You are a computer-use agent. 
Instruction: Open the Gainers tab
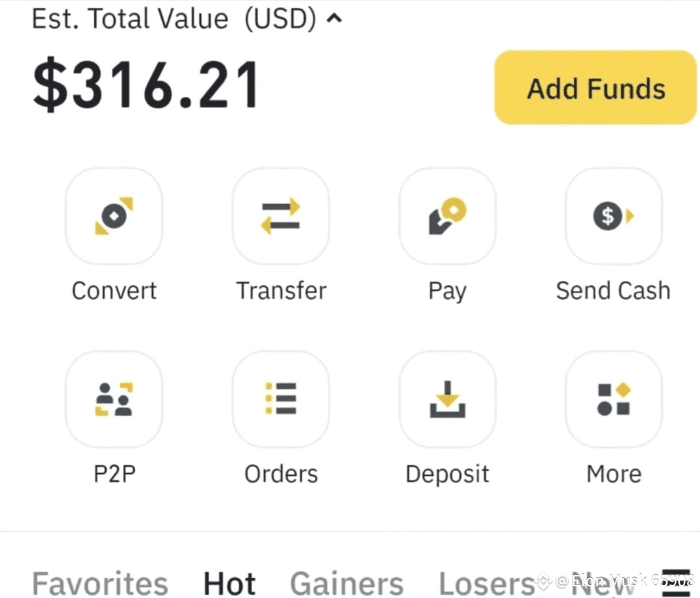click(346, 583)
